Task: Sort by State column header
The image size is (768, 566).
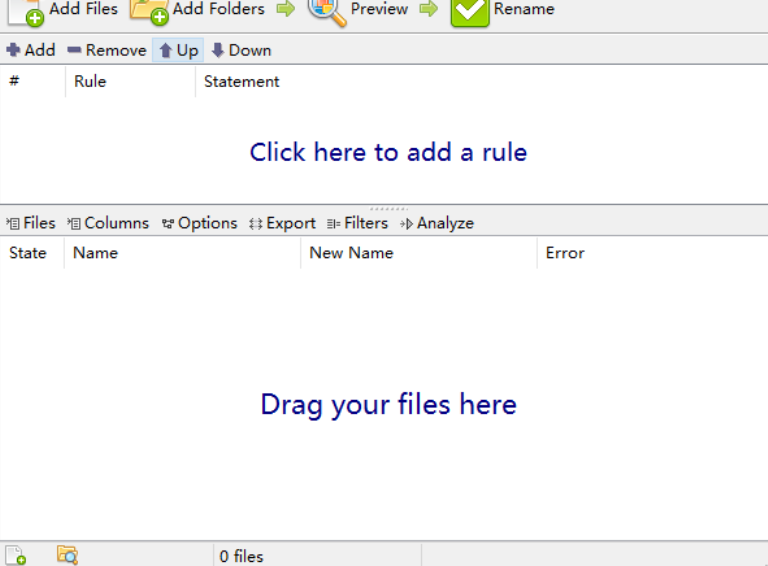Action: point(32,253)
